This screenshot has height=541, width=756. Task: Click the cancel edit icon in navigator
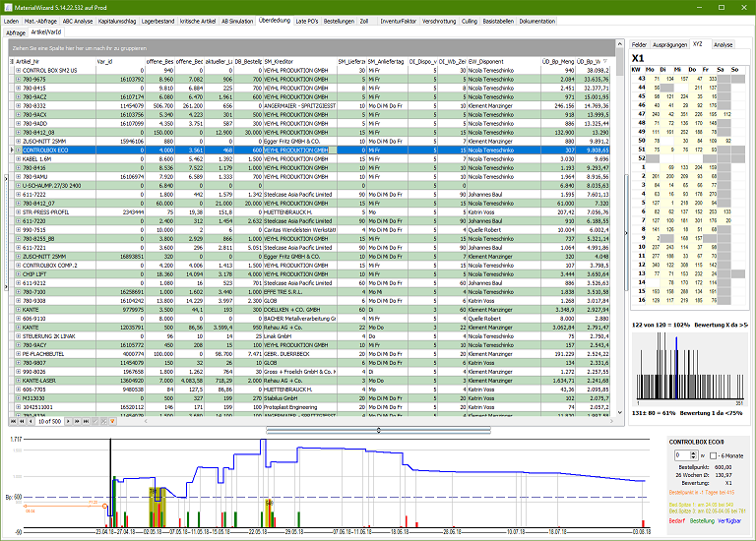(x=102, y=421)
